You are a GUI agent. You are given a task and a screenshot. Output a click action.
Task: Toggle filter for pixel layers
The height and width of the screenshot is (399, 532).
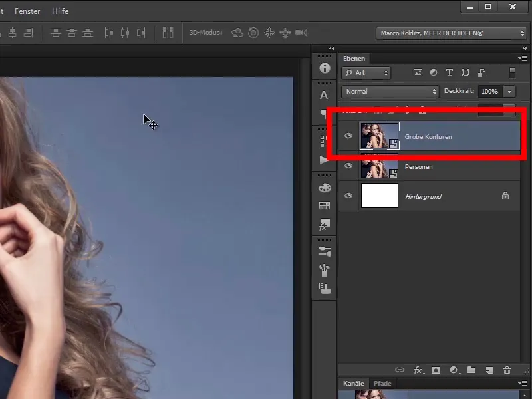418,72
